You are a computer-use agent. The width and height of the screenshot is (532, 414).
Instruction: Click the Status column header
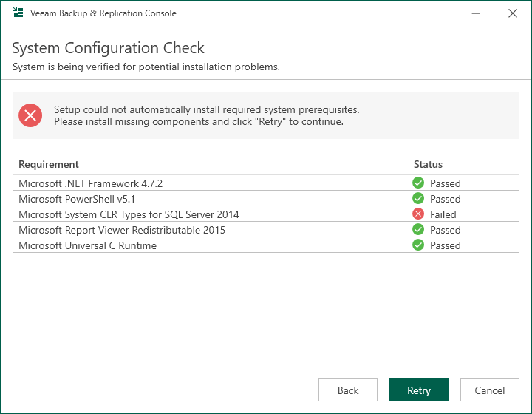coord(428,164)
